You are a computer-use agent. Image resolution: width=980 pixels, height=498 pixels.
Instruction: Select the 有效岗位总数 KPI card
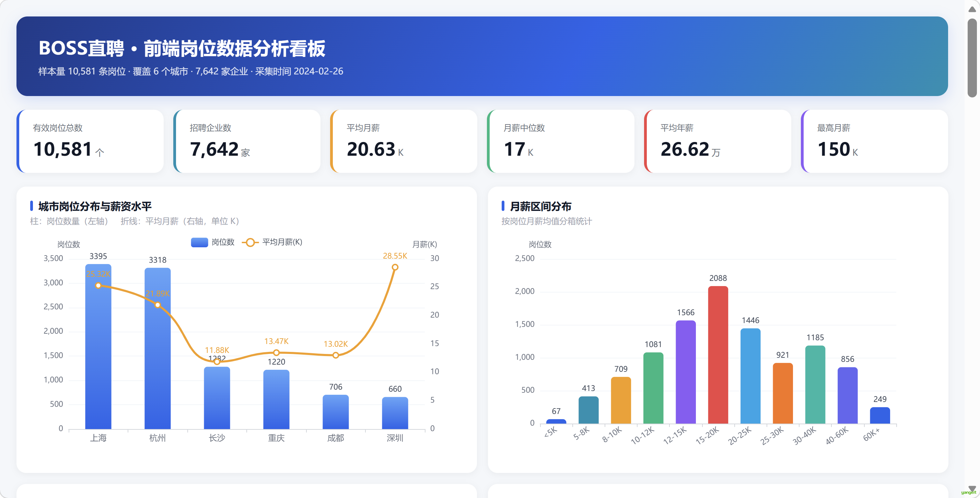click(90, 141)
